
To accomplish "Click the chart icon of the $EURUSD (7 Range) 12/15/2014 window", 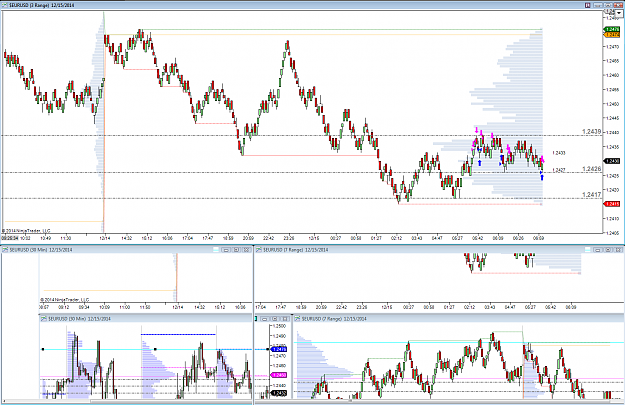I will (x=259, y=250).
